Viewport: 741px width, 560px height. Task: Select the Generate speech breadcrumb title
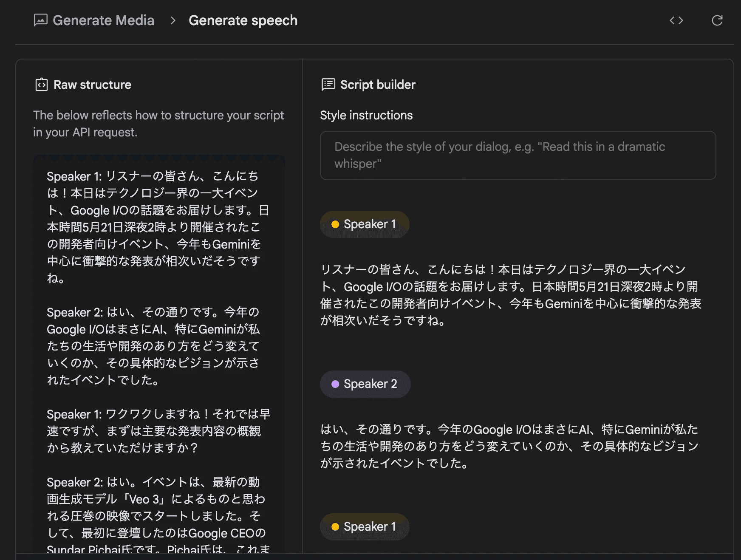pyautogui.click(x=243, y=20)
